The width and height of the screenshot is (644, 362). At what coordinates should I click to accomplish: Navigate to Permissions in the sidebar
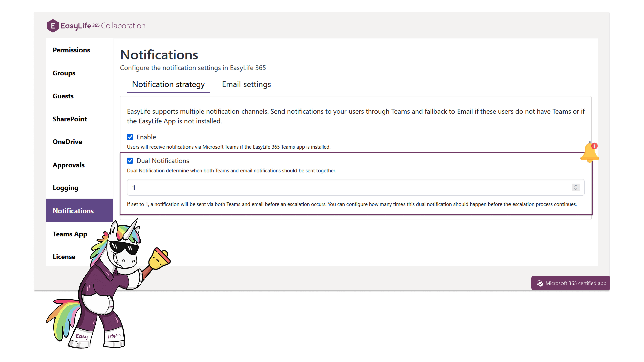pyautogui.click(x=71, y=50)
